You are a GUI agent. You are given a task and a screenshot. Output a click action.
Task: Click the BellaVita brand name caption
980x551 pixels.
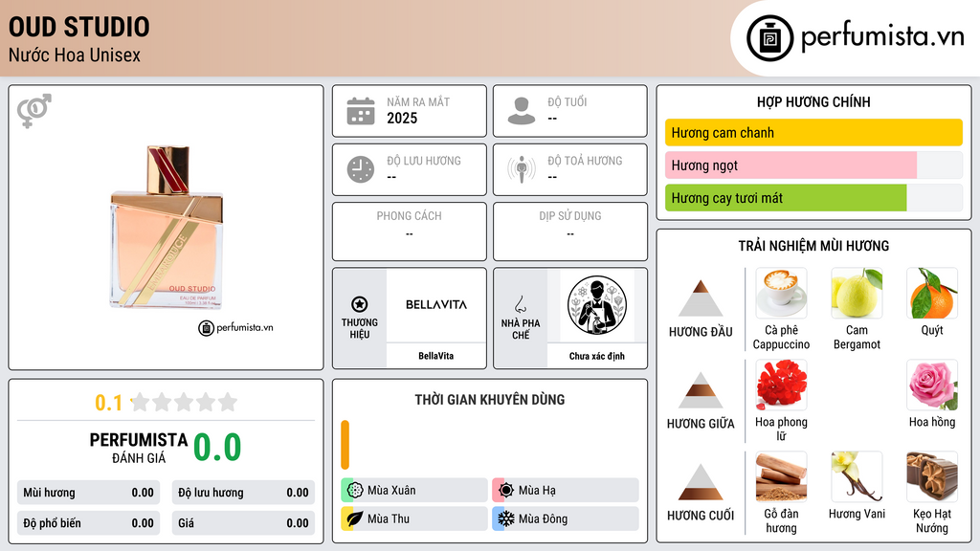[x=436, y=356]
